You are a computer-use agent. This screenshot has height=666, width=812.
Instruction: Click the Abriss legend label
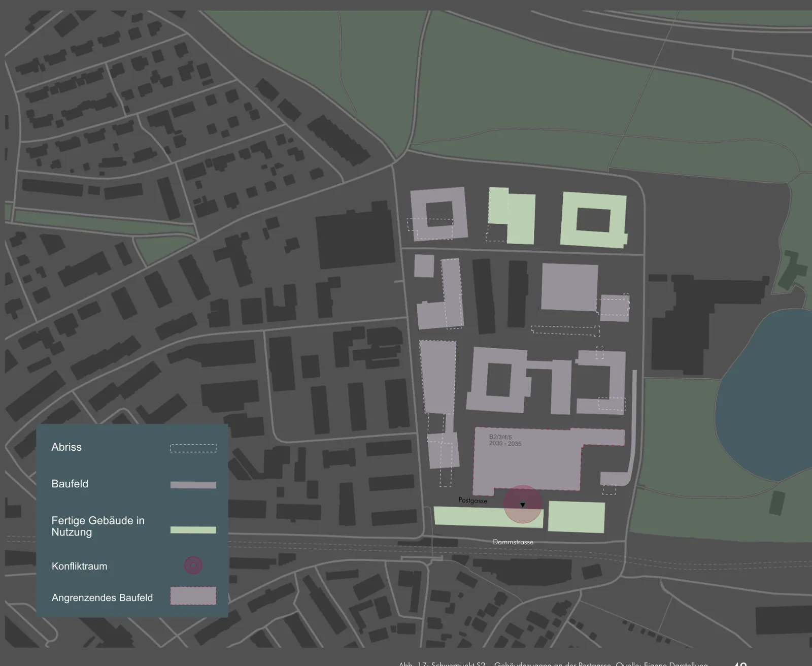[66, 447]
